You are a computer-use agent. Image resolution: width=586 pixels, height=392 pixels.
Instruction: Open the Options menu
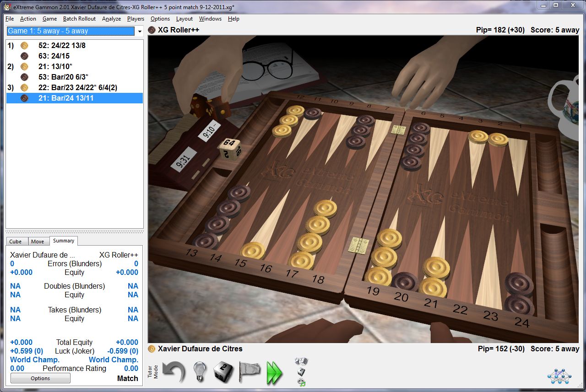pyautogui.click(x=160, y=19)
